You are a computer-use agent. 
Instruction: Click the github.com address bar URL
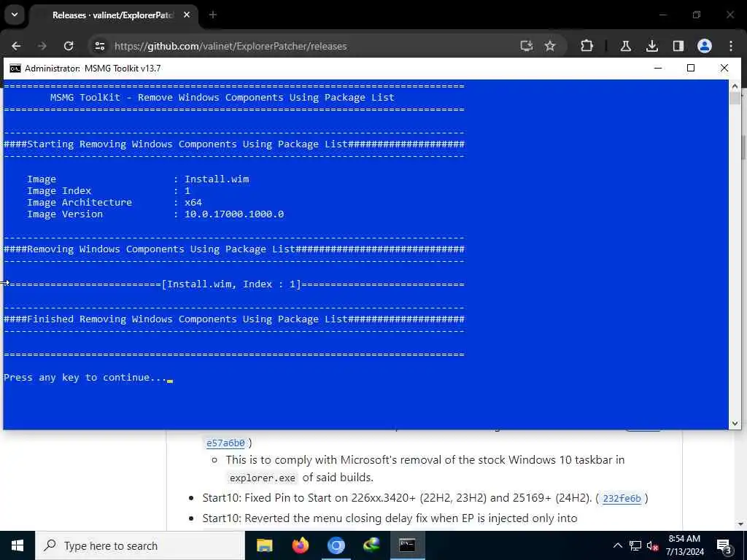point(231,46)
